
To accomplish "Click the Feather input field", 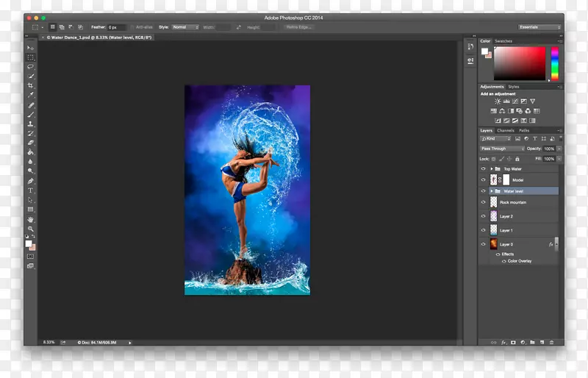I will [117, 27].
